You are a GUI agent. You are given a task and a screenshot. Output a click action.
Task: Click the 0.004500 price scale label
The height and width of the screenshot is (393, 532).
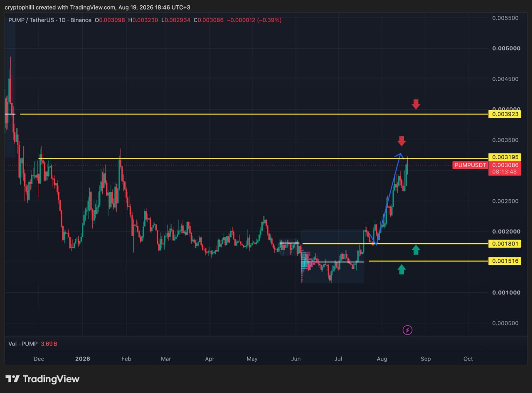tap(506, 79)
